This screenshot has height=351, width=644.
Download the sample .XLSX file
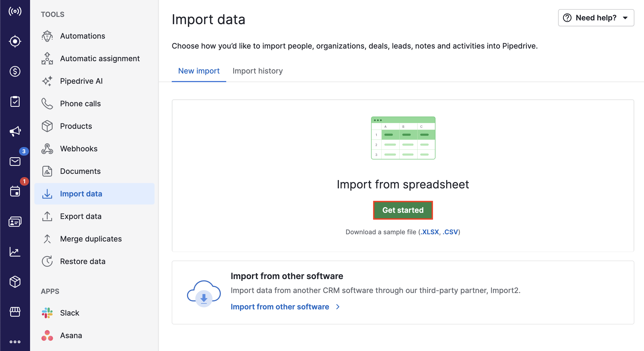[x=430, y=232]
